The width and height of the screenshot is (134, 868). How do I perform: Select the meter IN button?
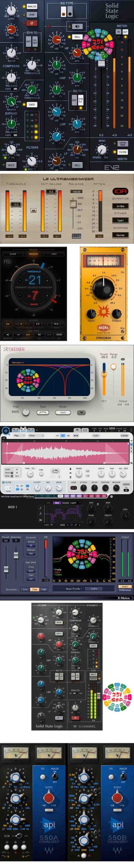(x=118, y=32)
